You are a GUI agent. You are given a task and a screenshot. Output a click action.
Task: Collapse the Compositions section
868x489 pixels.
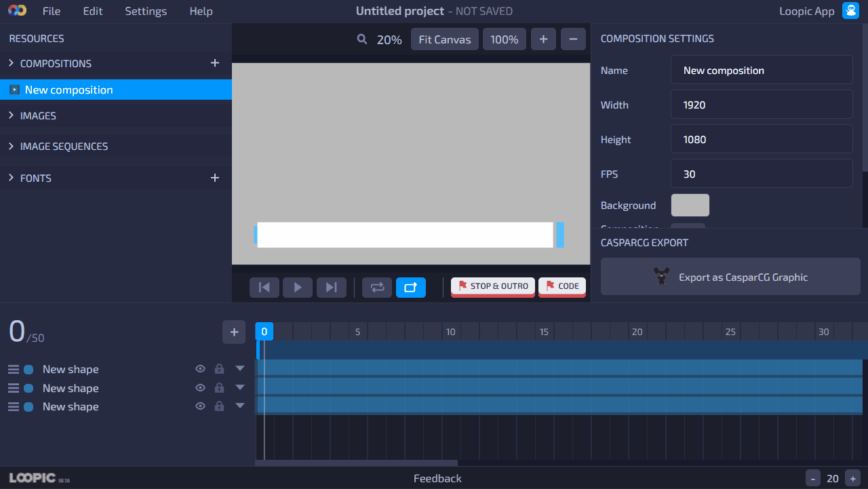(11, 63)
